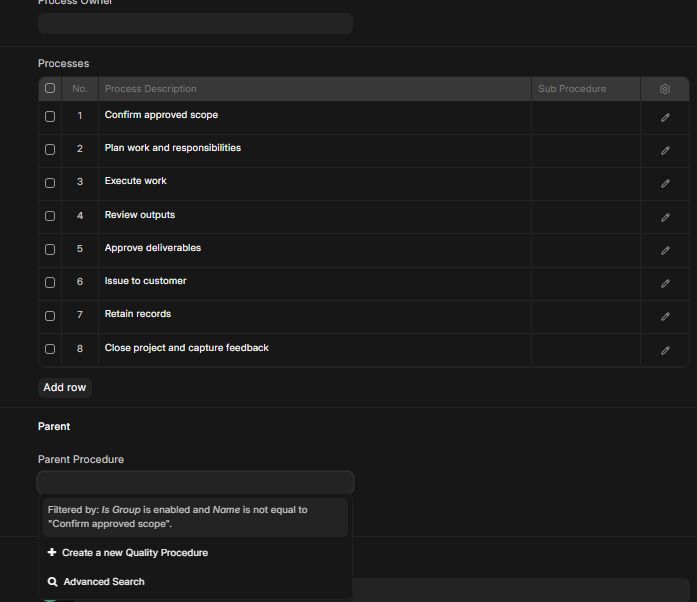Edit the 'Confirm approved scope' row
Viewport: 697px width, 602px height.
(665, 117)
